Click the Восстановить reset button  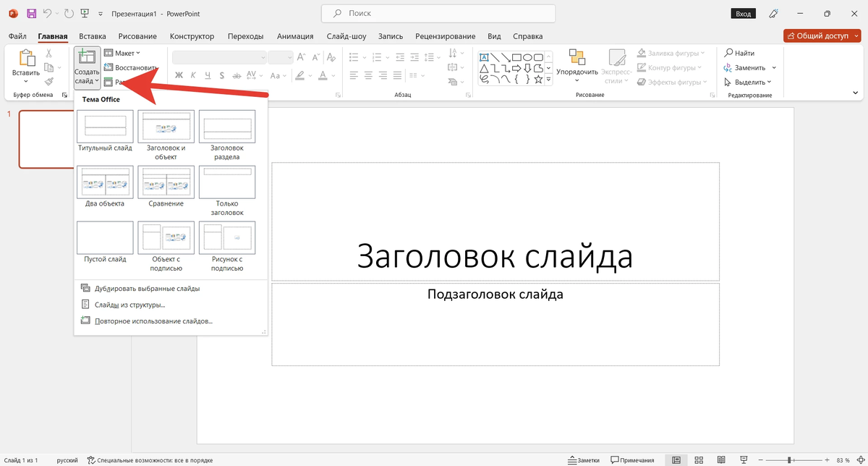(x=131, y=67)
